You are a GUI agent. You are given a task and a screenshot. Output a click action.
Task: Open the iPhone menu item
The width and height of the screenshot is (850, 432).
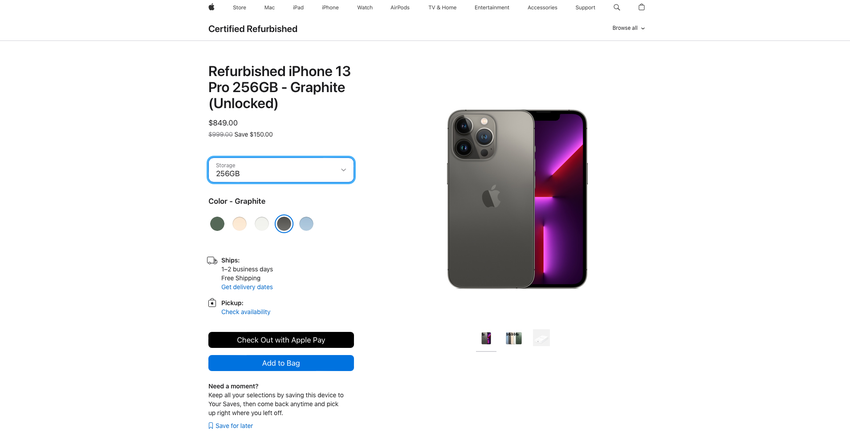click(330, 7)
